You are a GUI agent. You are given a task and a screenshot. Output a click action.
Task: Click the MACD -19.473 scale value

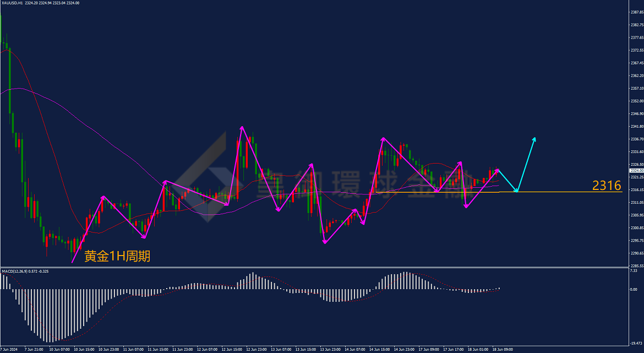(x=636, y=343)
